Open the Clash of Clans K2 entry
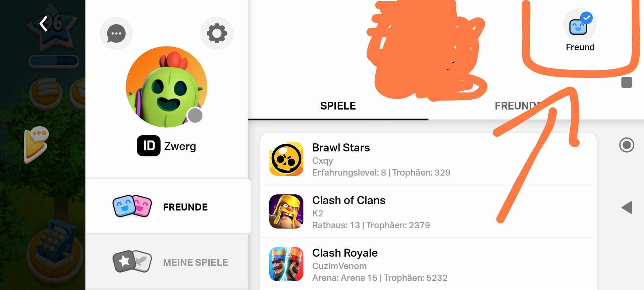The height and width of the screenshot is (290, 644). [428, 212]
